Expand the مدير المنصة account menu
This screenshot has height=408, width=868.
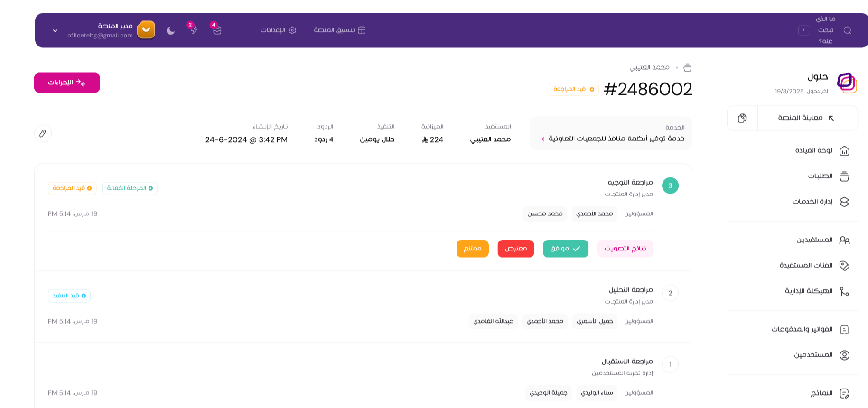click(55, 30)
